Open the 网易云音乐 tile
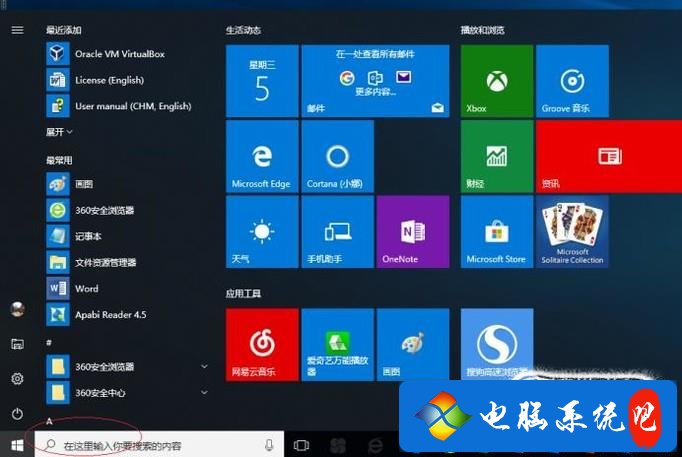This screenshot has height=457, width=682. tap(262, 345)
